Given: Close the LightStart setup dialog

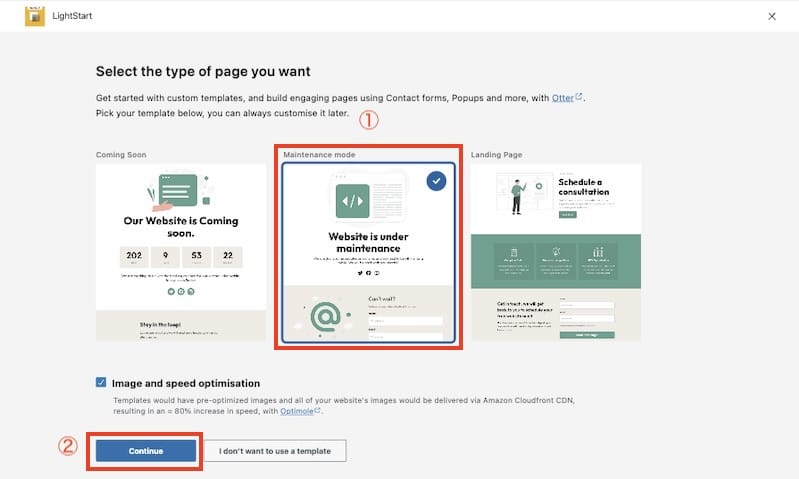Looking at the screenshot, I should [x=771, y=16].
